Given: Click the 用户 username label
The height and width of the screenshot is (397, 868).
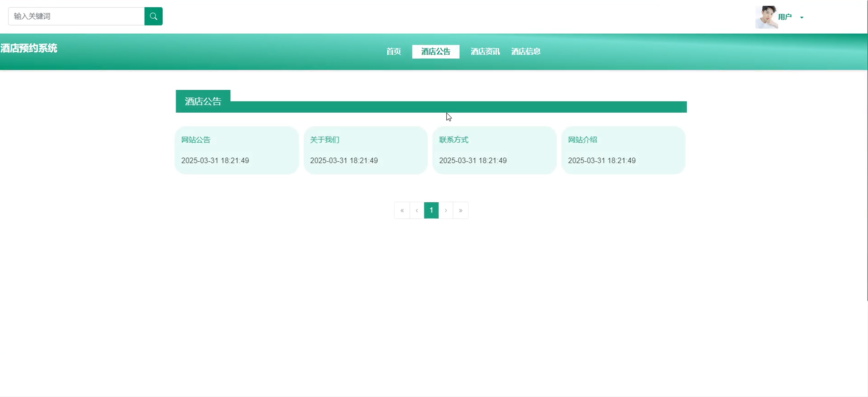Looking at the screenshot, I should pos(785,17).
